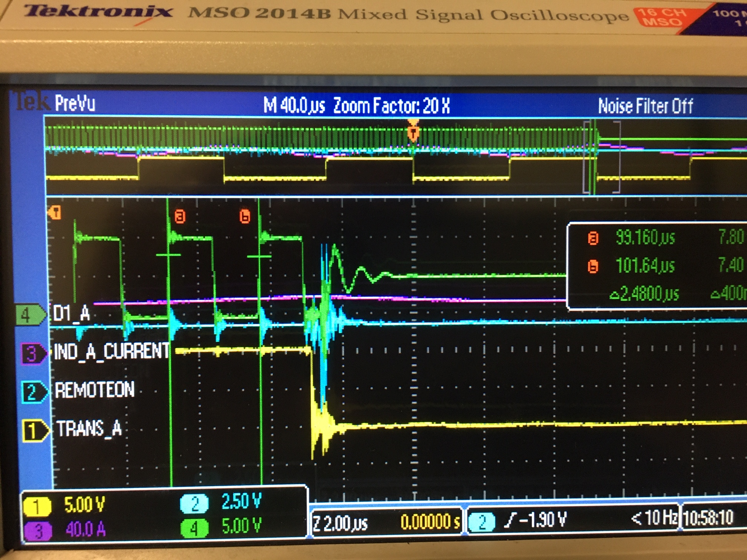Click the '-1.90 V' trigger level readout
Image resolution: width=747 pixels, height=560 pixels.
(x=543, y=519)
